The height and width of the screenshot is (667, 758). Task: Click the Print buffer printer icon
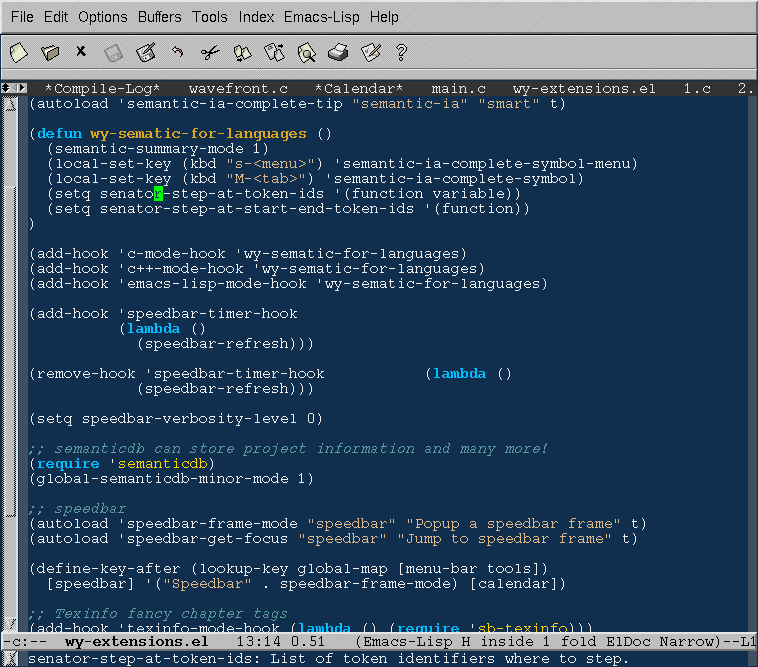(x=338, y=52)
